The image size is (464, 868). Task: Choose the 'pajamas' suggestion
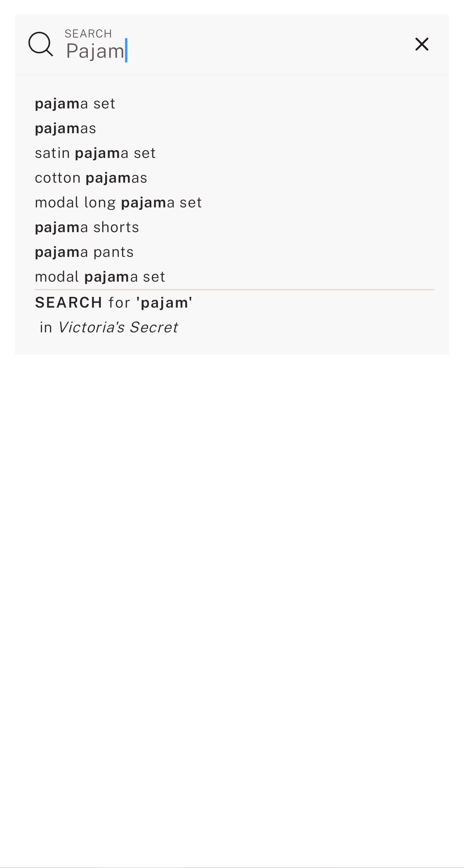coord(65,128)
